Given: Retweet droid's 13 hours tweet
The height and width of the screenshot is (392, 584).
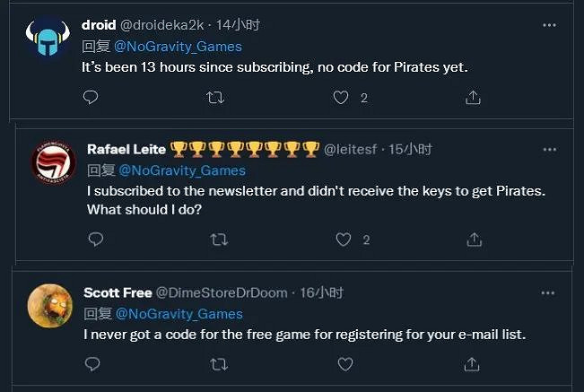Looking at the screenshot, I should 215,97.
